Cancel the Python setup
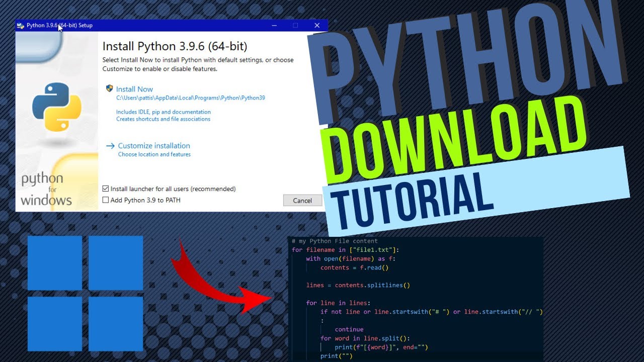This screenshot has width=644, height=362. tap(302, 200)
